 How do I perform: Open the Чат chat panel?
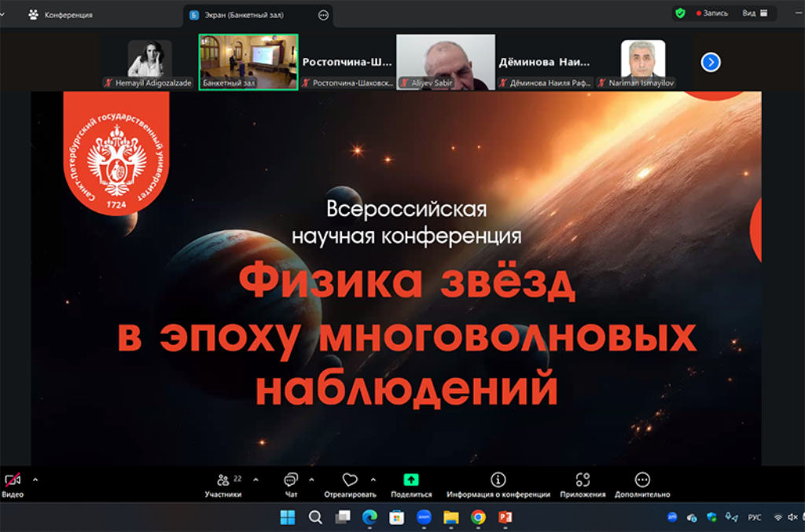point(291,485)
